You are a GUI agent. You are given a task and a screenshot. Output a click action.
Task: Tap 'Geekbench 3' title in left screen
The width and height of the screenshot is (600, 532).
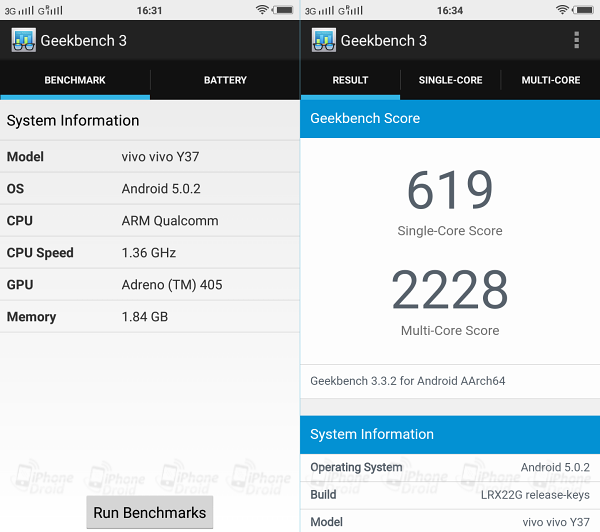tap(83, 41)
